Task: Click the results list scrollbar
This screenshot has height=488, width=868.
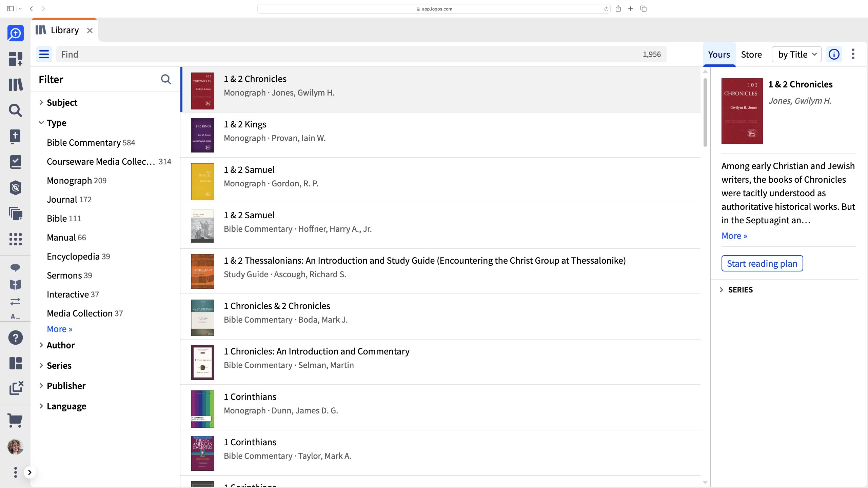Action: click(x=705, y=112)
